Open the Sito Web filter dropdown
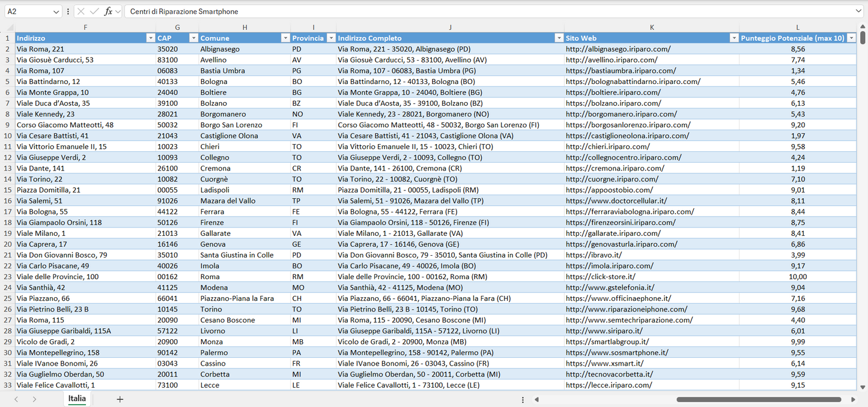This screenshot has width=868, height=407. coord(733,38)
